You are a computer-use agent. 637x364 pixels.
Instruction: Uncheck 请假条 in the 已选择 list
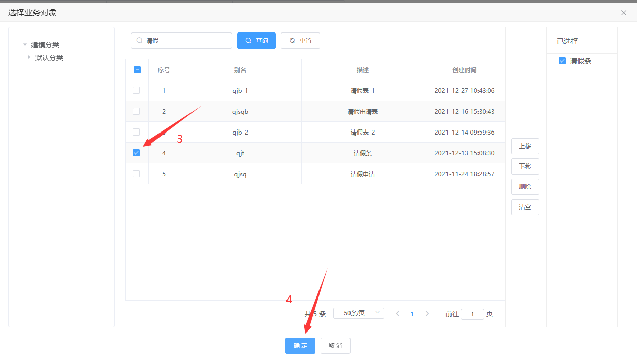[x=562, y=61]
